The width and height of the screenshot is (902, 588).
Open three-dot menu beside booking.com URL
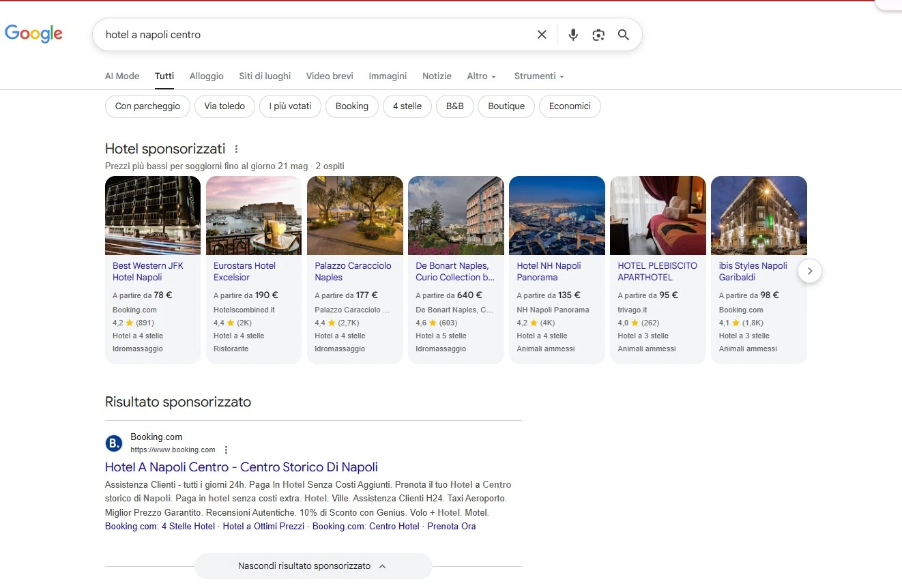pyautogui.click(x=227, y=450)
